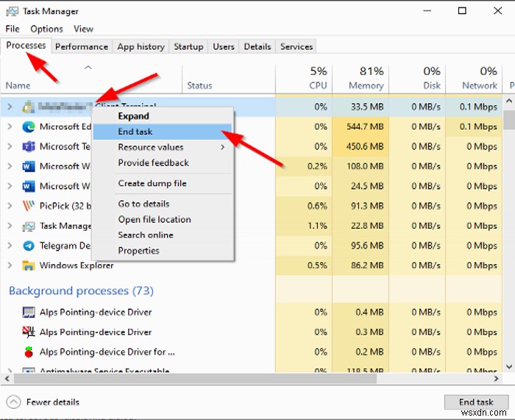Open the Resource values submenu arrow
The width and height of the screenshot is (515, 420).
(x=223, y=147)
